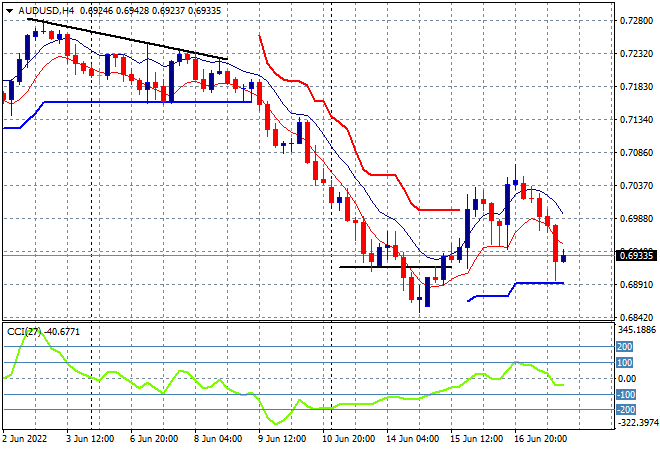Click the 8 Jun 04:00 time label
The width and height of the screenshot is (660, 450).
click(x=218, y=439)
